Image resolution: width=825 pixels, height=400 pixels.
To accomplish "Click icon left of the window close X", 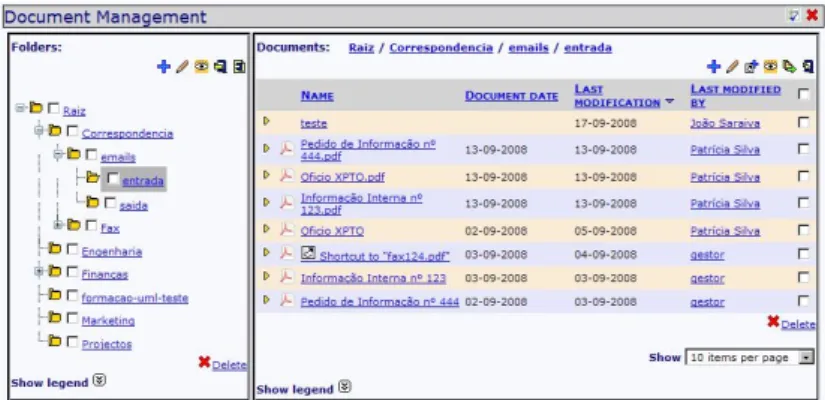I will click(x=794, y=16).
